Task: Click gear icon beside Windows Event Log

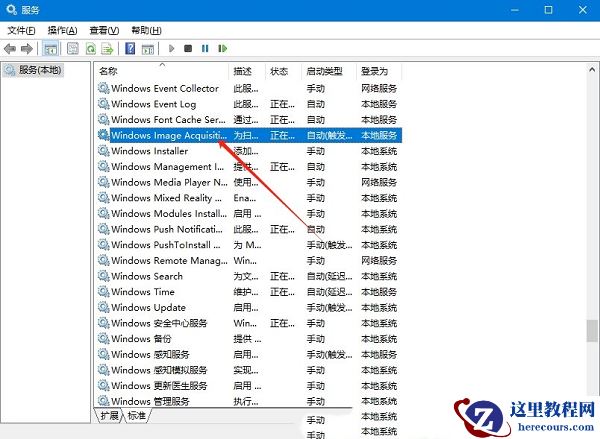Action: (x=103, y=103)
